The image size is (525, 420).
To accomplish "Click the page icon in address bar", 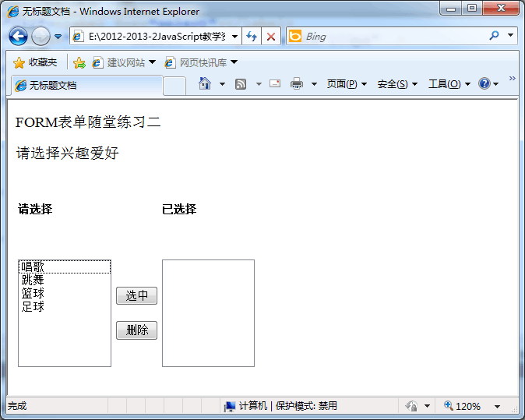I will tap(79, 36).
